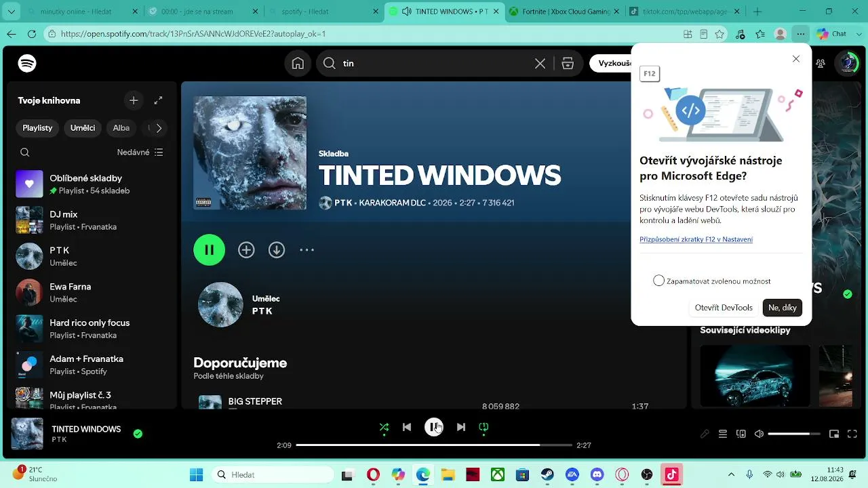This screenshot has width=868, height=488.
Task: Open the Windows Start menu
Action: click(196, 474)
